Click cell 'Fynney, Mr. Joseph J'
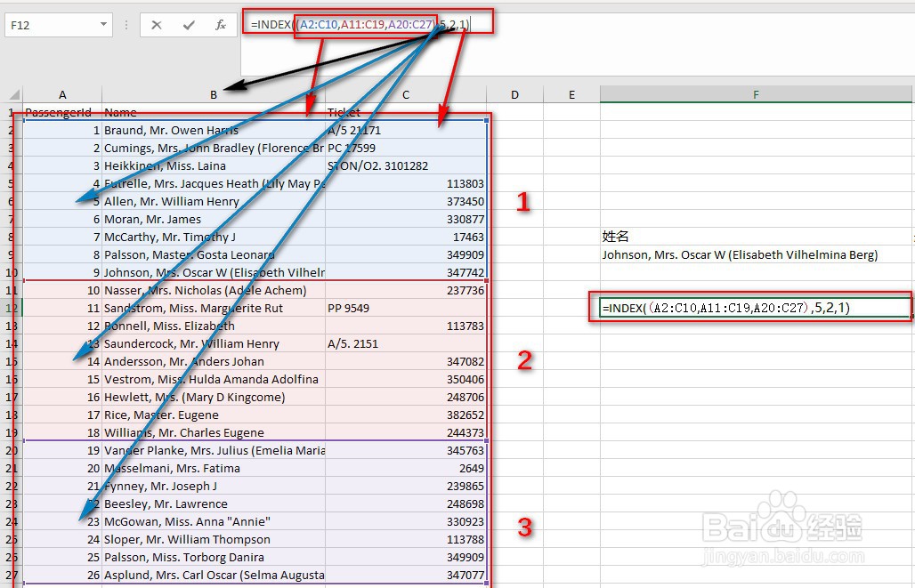915x588 pixels. (x=214, y=486)
